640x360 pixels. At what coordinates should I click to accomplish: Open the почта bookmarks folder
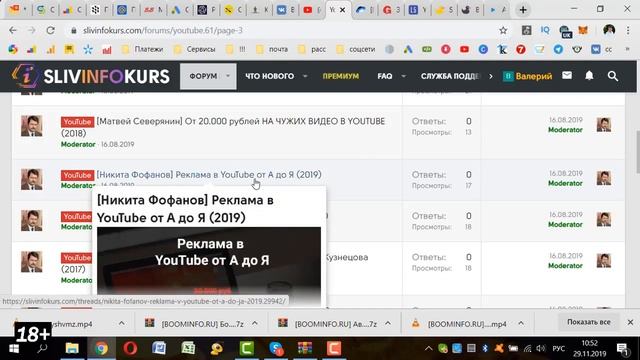273,49
